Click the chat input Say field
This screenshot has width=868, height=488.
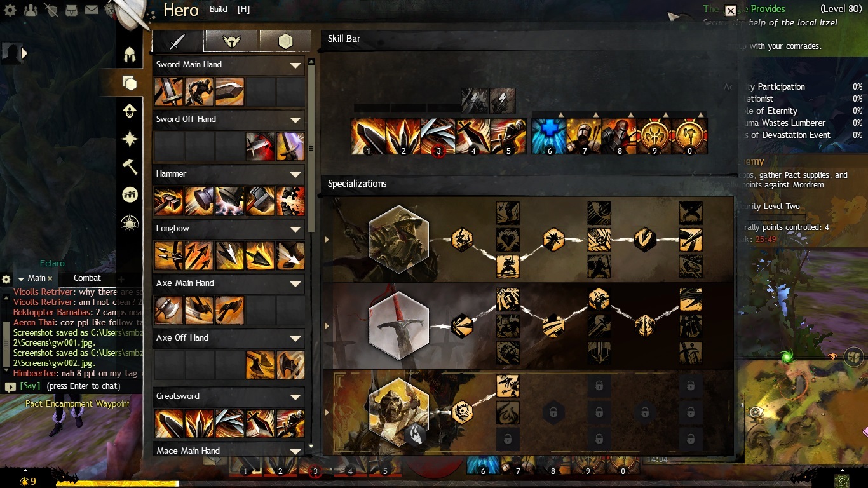tap(71, 386)
